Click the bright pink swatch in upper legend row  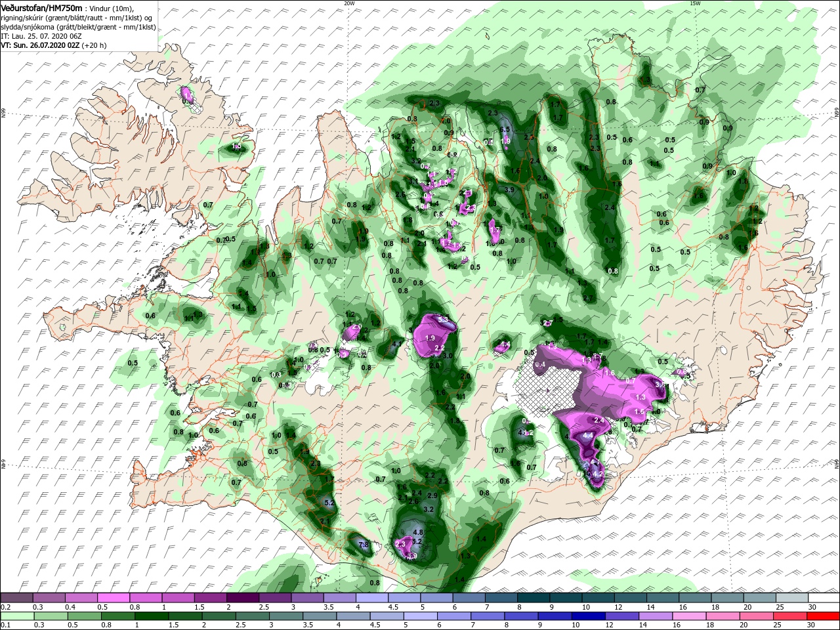tap(113, 598)
